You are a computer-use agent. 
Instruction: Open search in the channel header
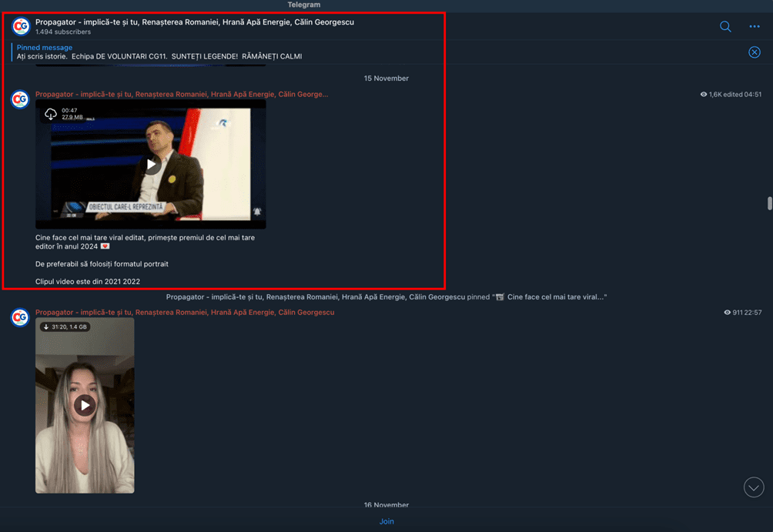(725, 26)
